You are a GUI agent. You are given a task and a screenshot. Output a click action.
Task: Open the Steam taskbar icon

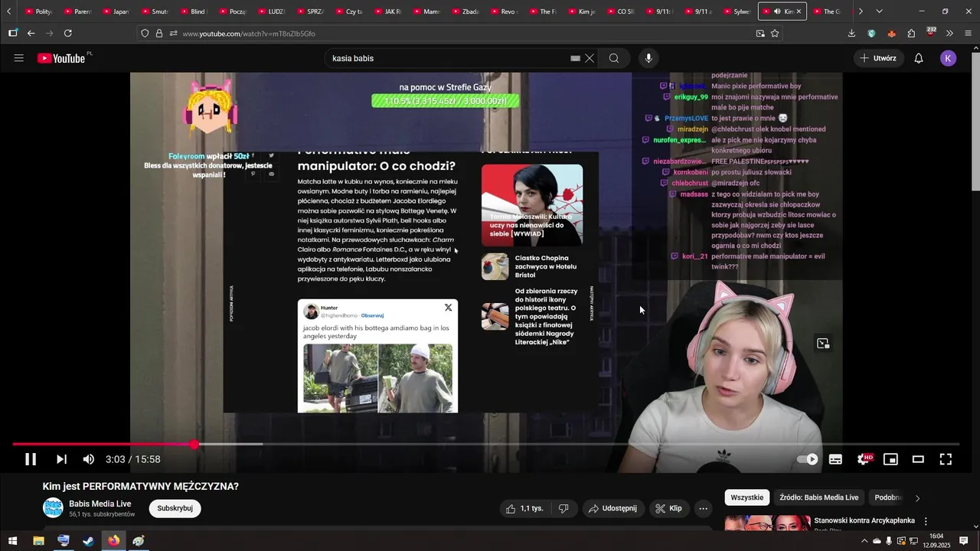pos(88,540)
